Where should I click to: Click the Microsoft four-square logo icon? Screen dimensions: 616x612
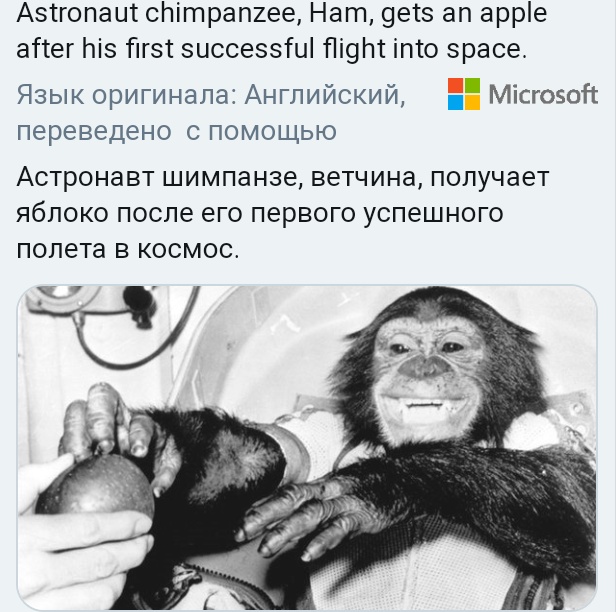coord(464,94)
